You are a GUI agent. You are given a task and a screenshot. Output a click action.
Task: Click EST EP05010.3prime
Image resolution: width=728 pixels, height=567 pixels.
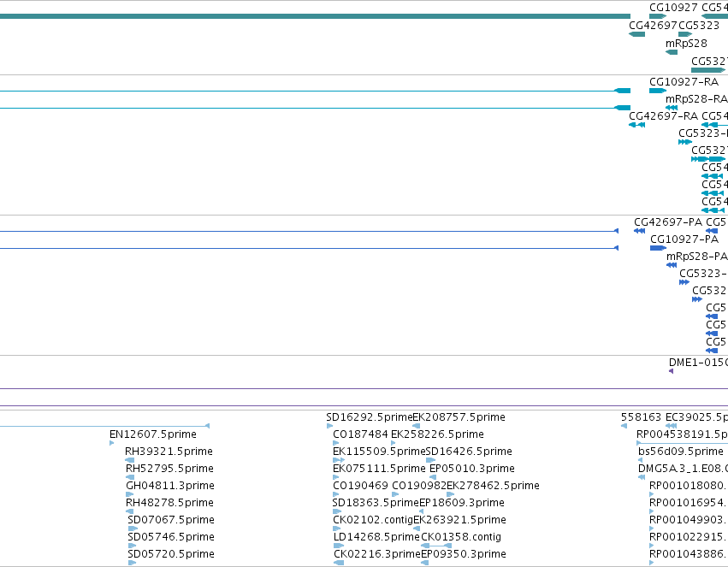click(472, 469)
